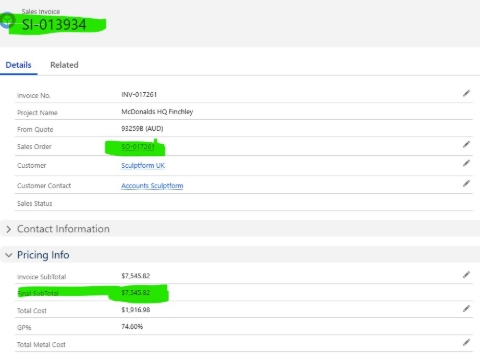Select the 93259B (AUD) quote value
Viewport: 480px width, 360px height.
coord(142,129)
